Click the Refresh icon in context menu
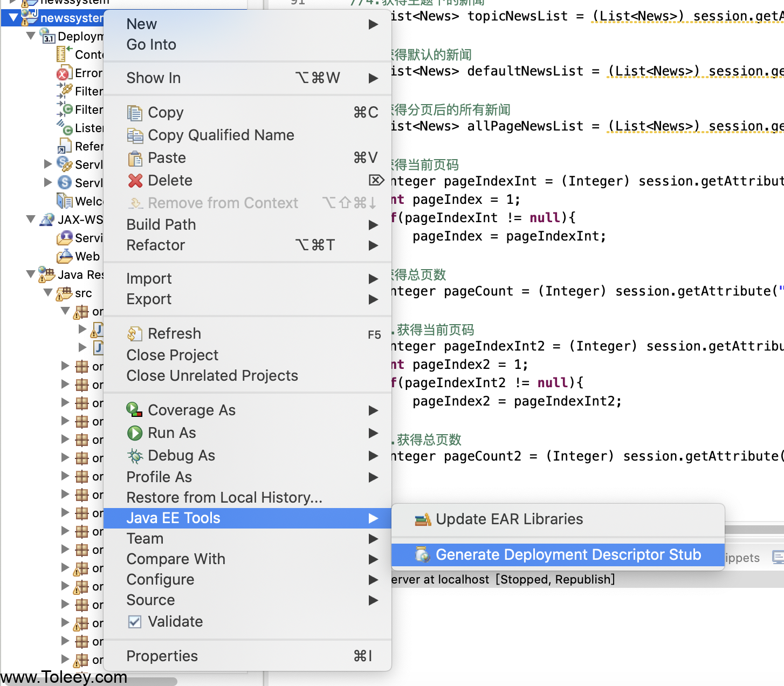This screenshot has width=784, height=686. 135,334
